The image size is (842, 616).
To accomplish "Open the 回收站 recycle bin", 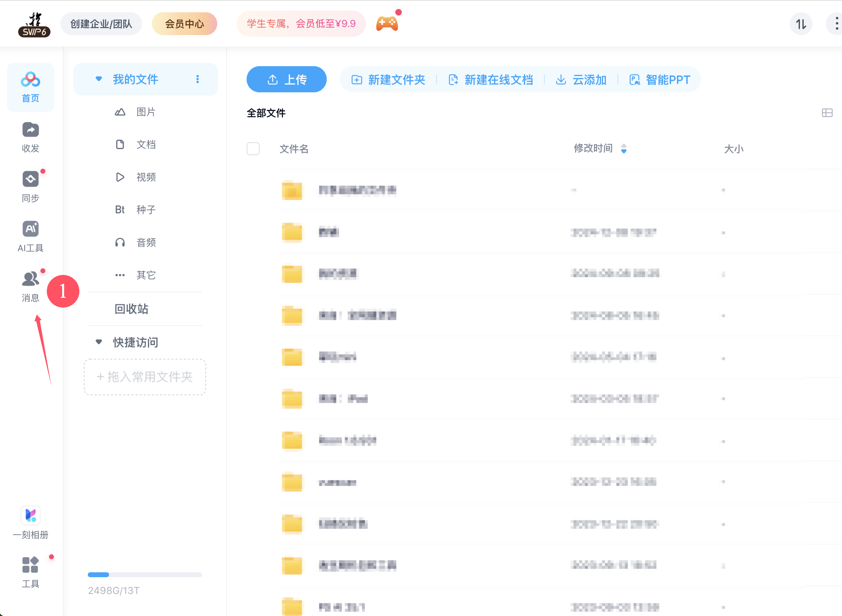I will pos(131,309).
